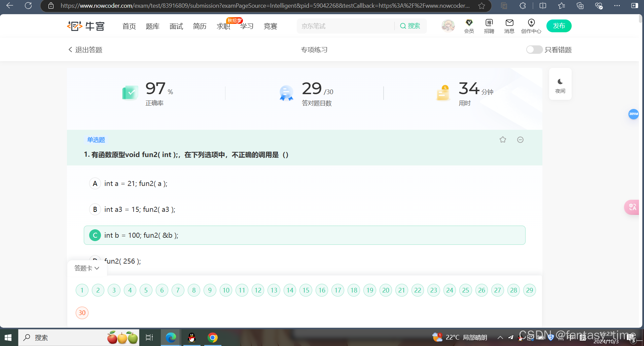Click the 发布 publish button
This screenshot has height=346, width=644.
[x=559, y=26]
